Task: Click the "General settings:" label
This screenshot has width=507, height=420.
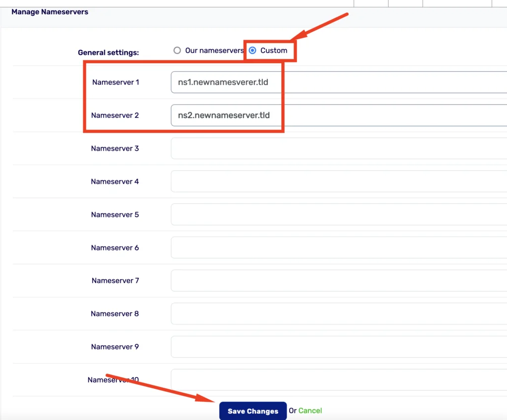Action: click(108, 52)
